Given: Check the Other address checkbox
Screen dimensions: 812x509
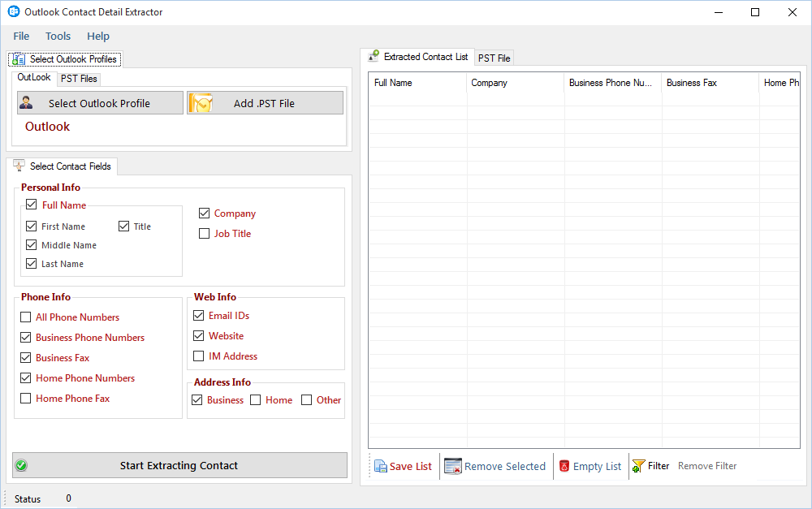Looking at the screenshot, I should pyautogui.click(x=307, y=399).
